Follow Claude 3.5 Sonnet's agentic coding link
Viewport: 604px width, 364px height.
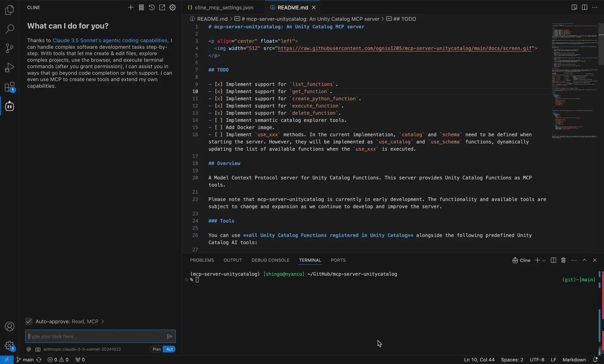coord(110,40)
